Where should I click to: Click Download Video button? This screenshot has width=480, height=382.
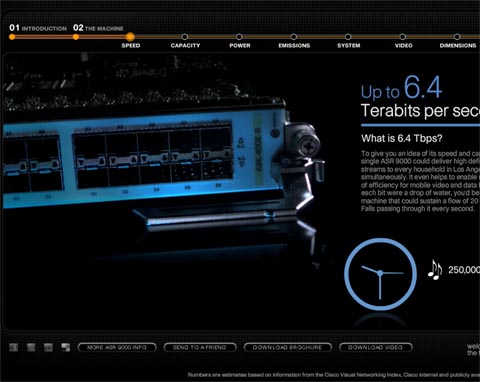[x=376, y=347]
